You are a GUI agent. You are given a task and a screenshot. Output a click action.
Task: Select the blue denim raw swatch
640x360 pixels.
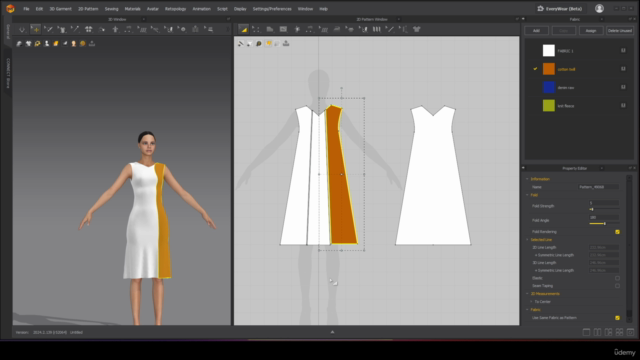(x=549, y=87)
